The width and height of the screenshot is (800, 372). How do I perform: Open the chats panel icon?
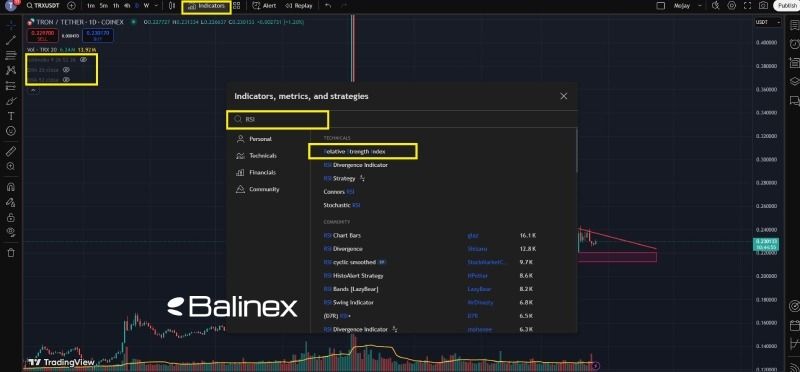[x=794, y=100]
